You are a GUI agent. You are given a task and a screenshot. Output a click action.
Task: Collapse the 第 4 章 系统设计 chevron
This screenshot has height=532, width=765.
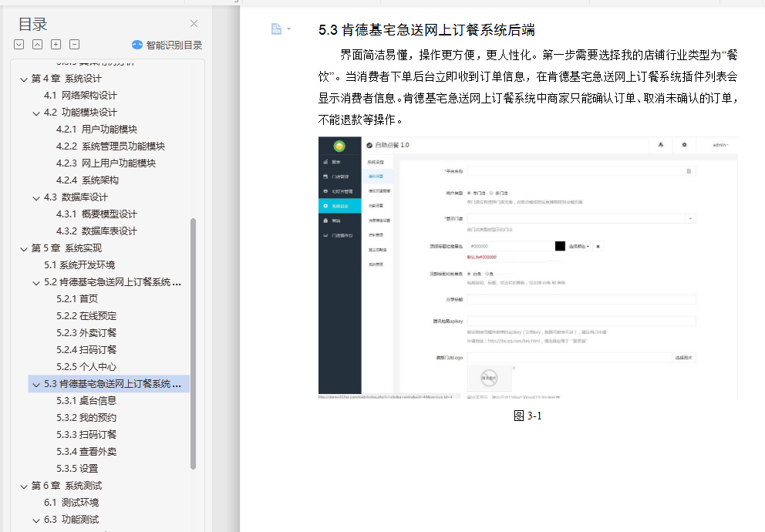click(x=23, y=79)
